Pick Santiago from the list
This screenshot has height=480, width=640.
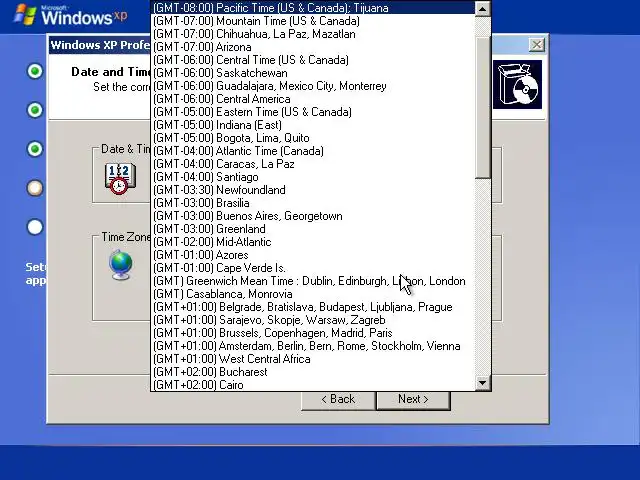[313, 177]
